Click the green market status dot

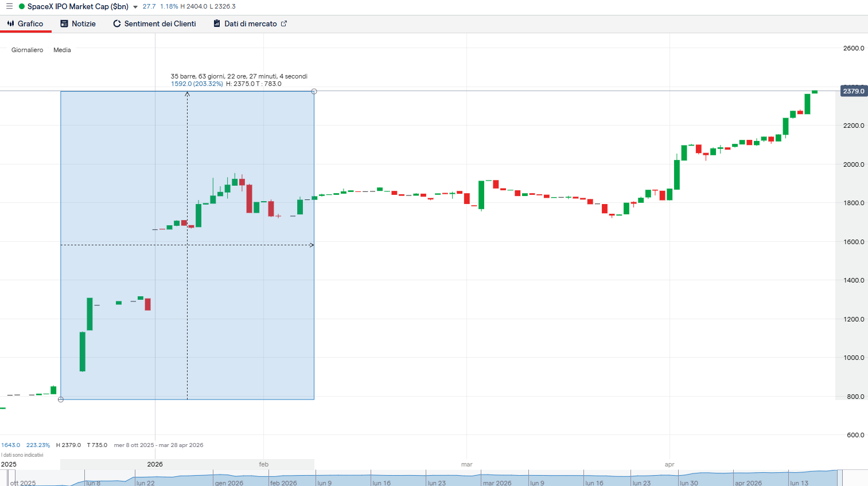21,6
